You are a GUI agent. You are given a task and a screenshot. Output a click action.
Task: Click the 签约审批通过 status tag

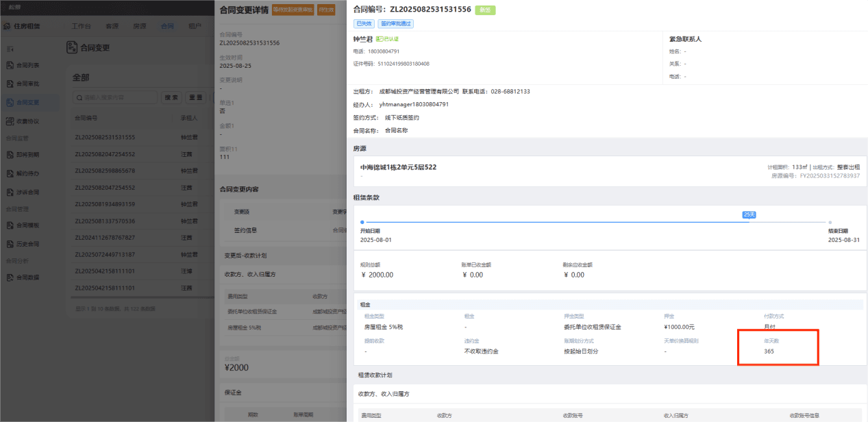click(396, 23)
